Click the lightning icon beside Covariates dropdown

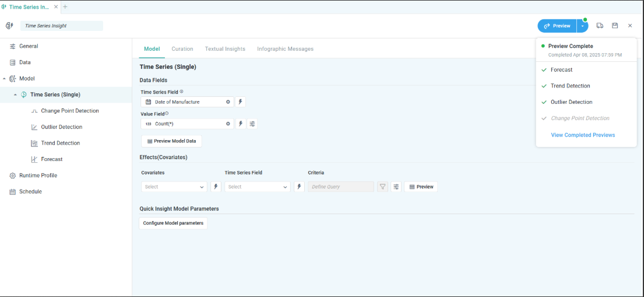click(216, 187)
